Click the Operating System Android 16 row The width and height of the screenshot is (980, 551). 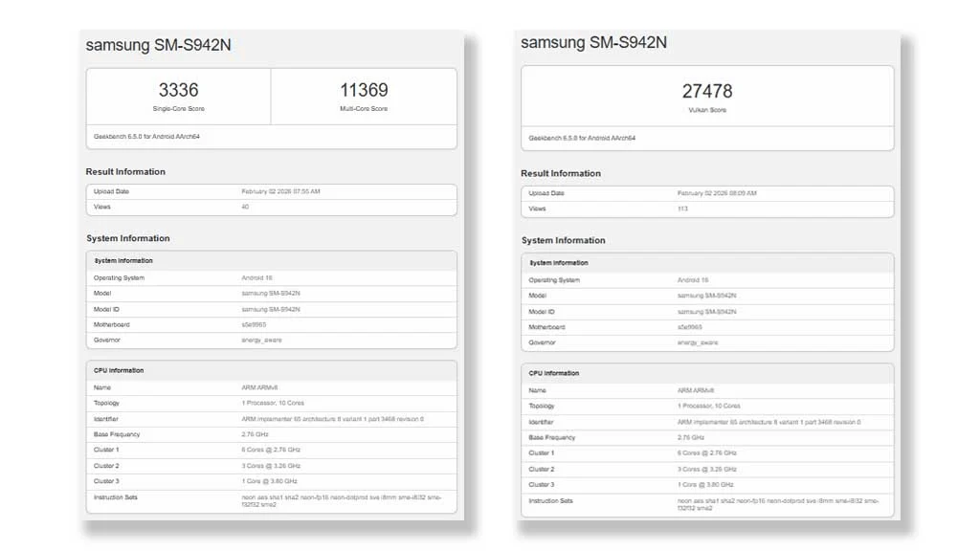pos(271,276)
